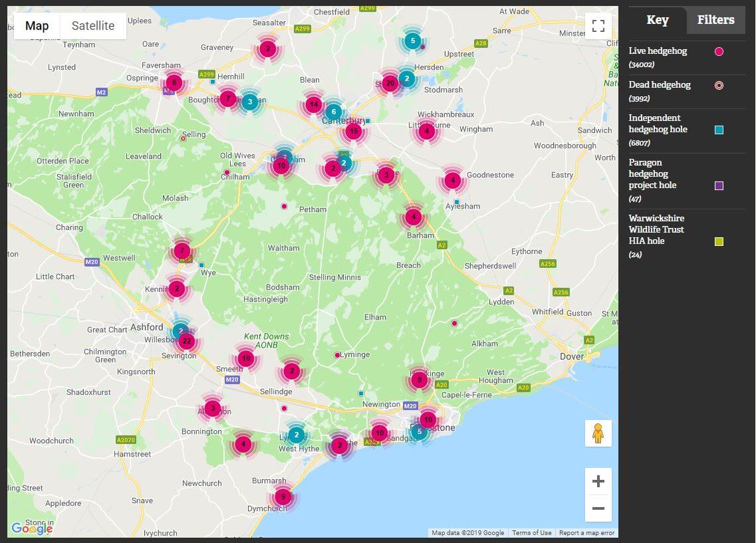
Task: Toggle fullscreen map view
Action: tap(598, 26)
